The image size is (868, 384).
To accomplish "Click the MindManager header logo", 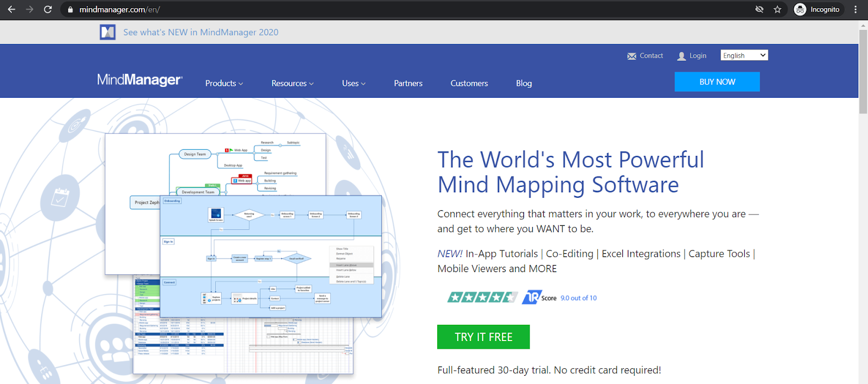I will [x=140, y=80].
